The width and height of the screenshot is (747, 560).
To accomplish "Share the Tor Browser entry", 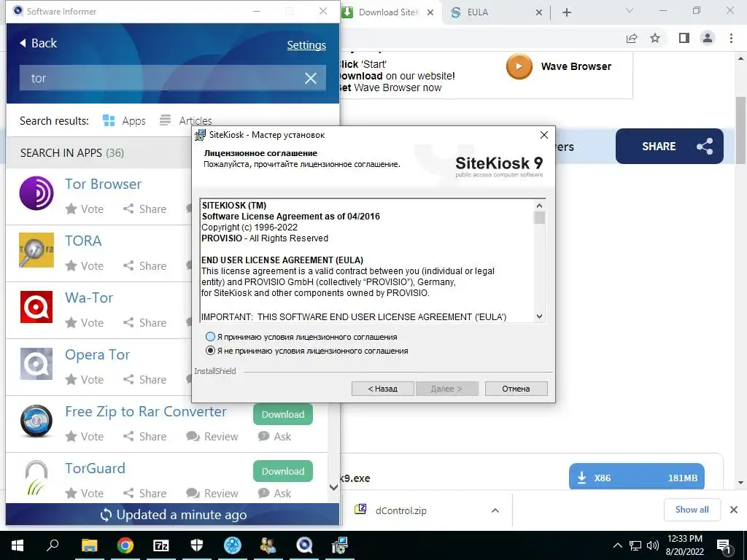I will click(x=145, y=209).
